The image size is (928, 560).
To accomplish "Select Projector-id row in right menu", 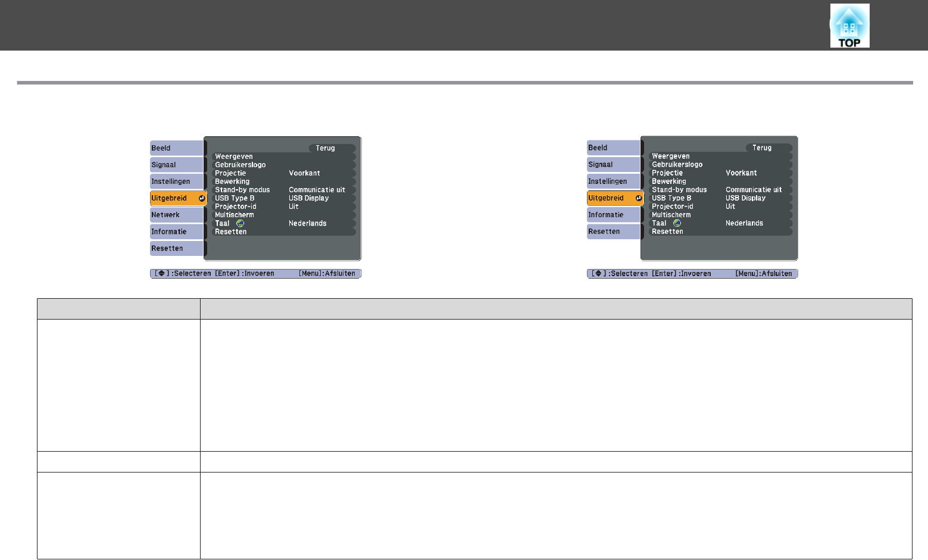I will point(721,206).
